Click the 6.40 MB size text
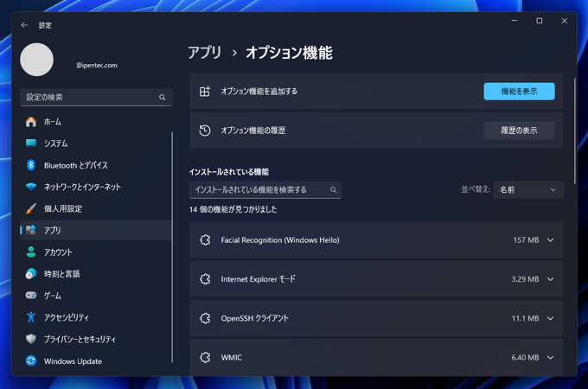This screenshot has height=389, width=588. click(x=525, y=358)
